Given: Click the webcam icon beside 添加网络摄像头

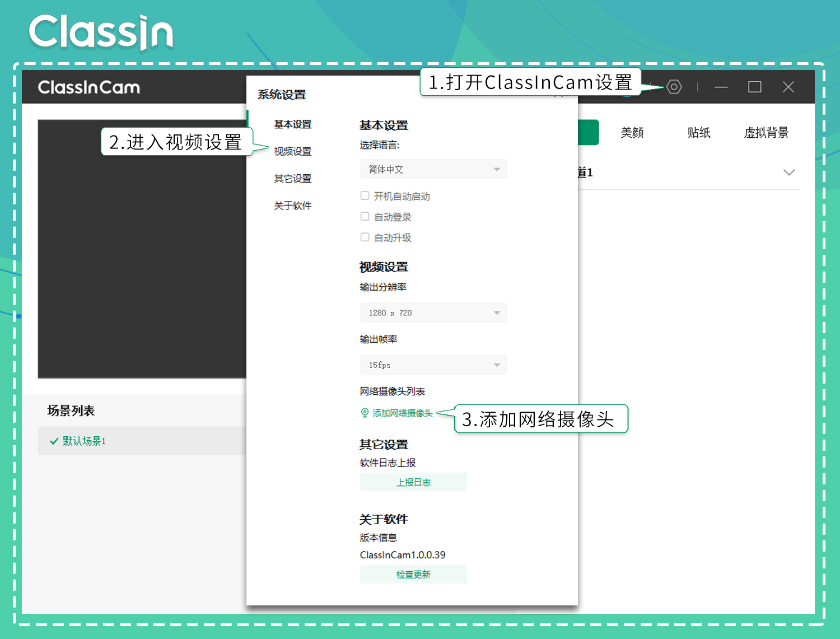Looking at the screenshot, I should (365, 413).
